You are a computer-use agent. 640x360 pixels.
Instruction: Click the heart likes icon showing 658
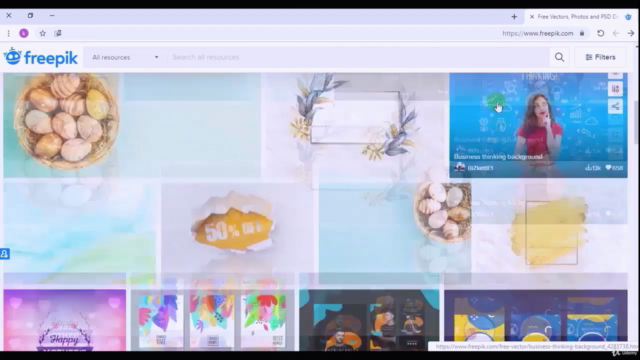(609, 167)
